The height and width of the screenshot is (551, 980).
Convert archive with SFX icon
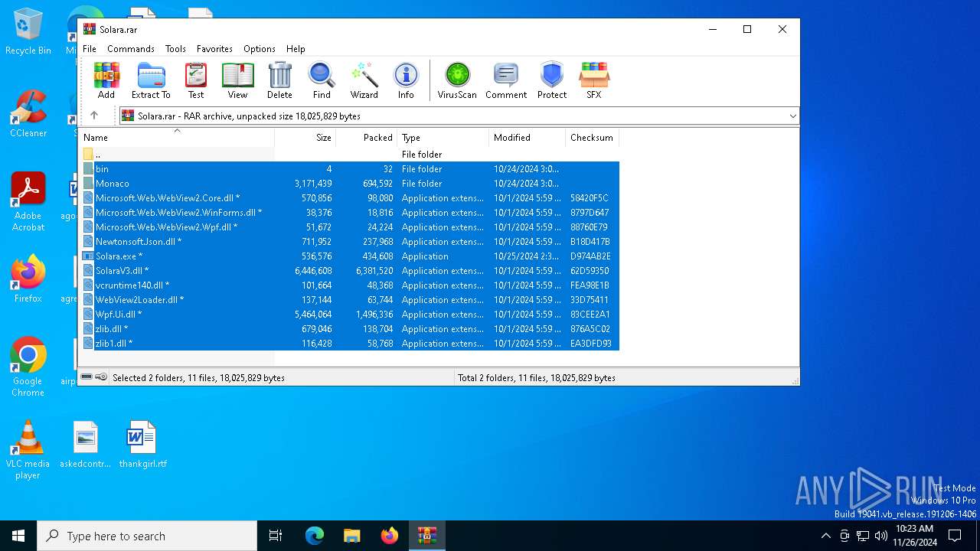tap(594, 80)
